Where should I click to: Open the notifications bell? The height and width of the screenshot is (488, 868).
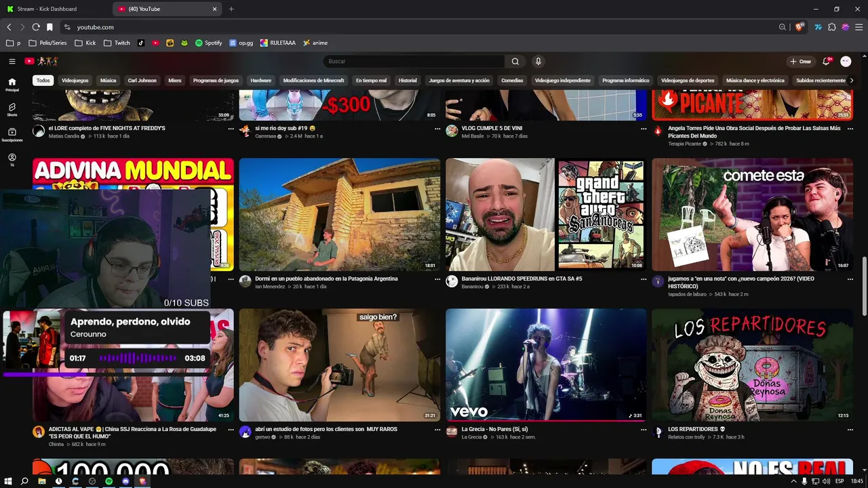click(827, 61)
